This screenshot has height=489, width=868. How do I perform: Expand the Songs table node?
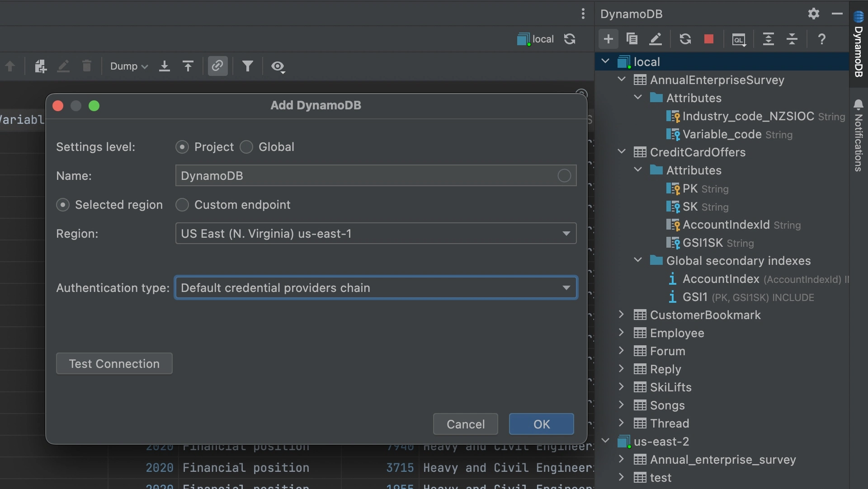[622, 405]
